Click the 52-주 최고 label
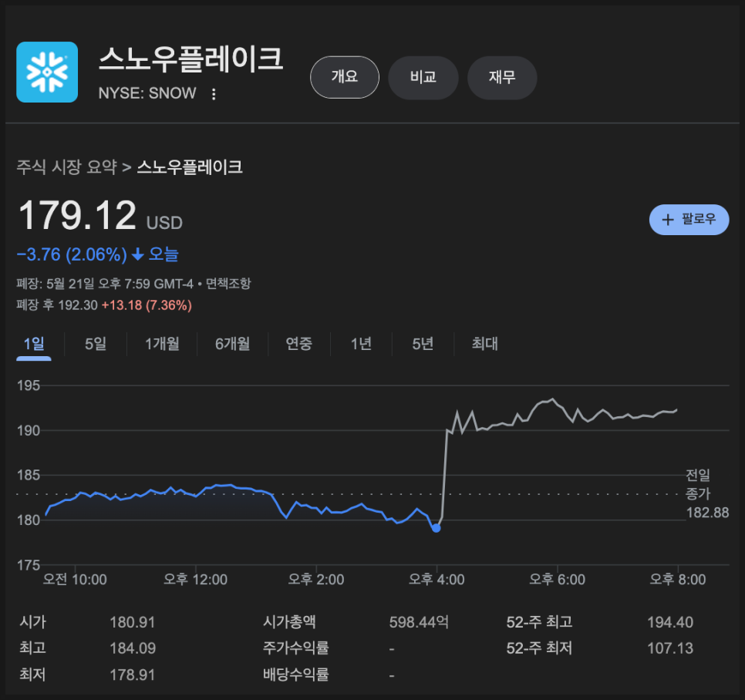Viewport: 745px width, 700px height. point(539,621)
